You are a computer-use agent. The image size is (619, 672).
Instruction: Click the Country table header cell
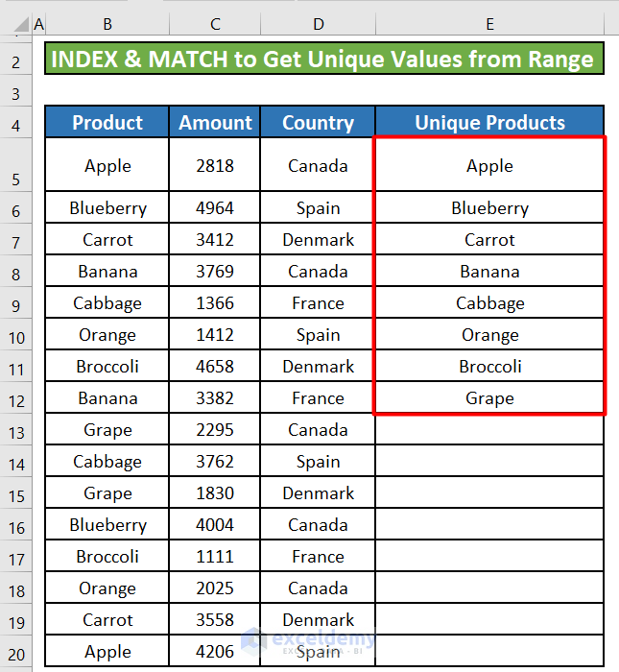pos(318,122)
